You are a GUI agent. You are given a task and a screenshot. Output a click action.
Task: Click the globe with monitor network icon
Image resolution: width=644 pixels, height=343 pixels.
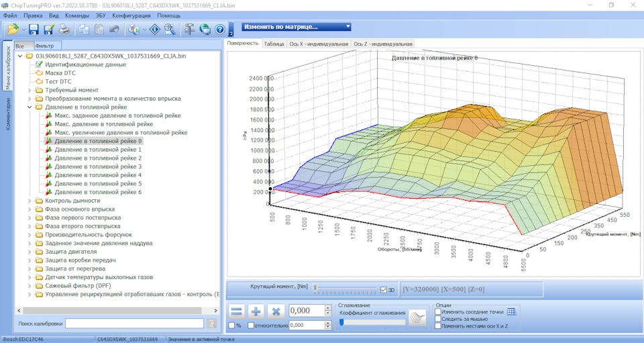[205, 29]
